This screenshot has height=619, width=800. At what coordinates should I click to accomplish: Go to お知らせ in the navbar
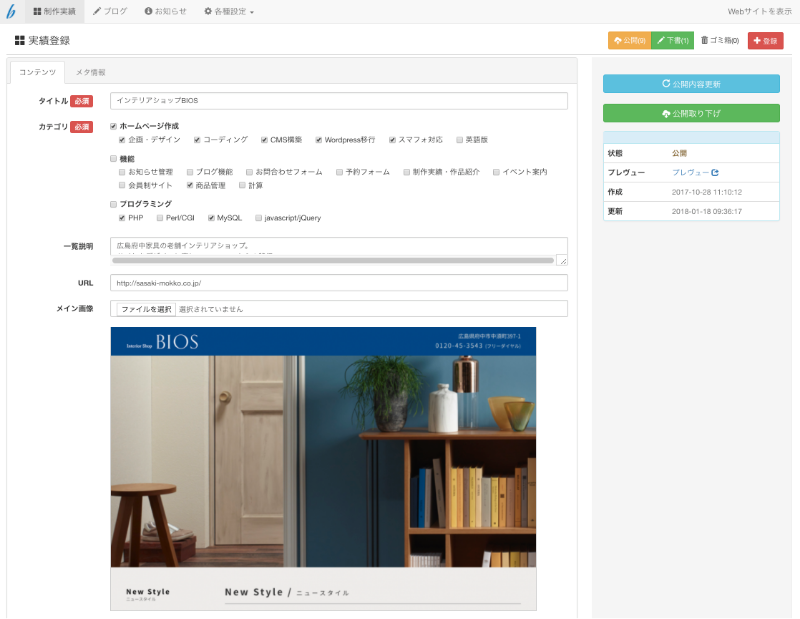(165, 11)
